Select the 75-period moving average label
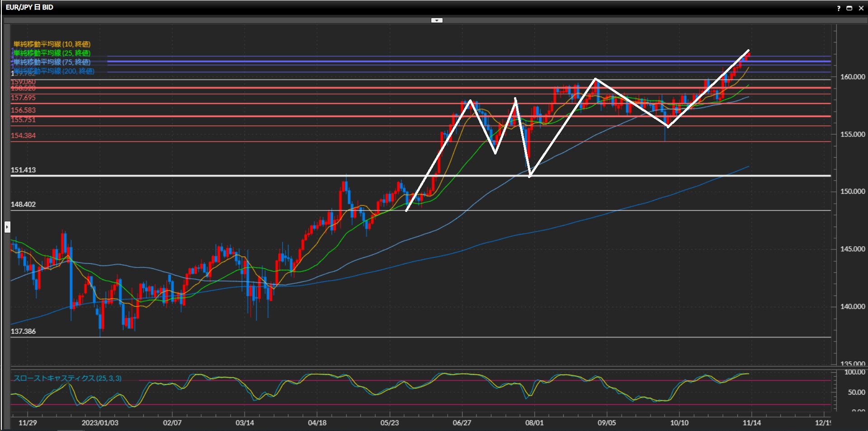 pos(52,62)
